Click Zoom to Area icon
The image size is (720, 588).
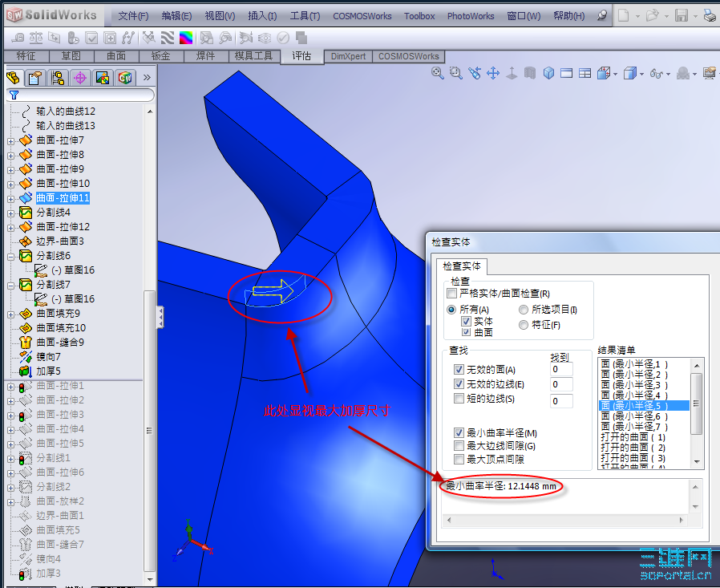click(456, 73)
